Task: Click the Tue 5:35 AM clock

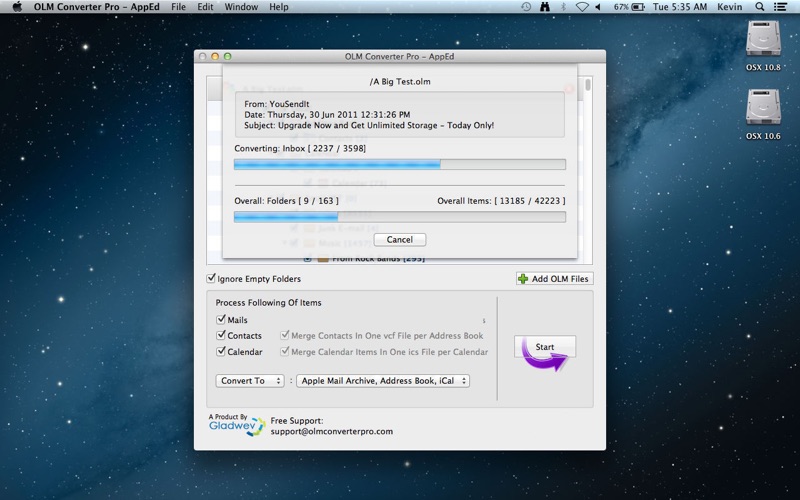Action: click(680, 7)
